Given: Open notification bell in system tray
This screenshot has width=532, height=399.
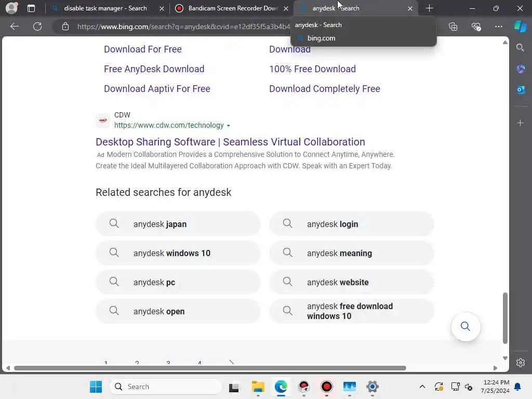Looking at the screenshot, I should coord(518,387).
